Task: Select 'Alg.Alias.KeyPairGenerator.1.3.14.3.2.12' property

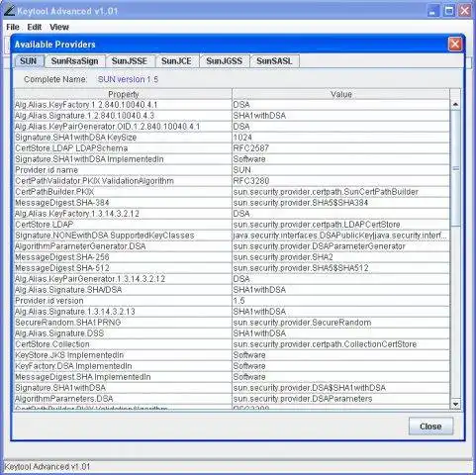Action: point(123,279)
